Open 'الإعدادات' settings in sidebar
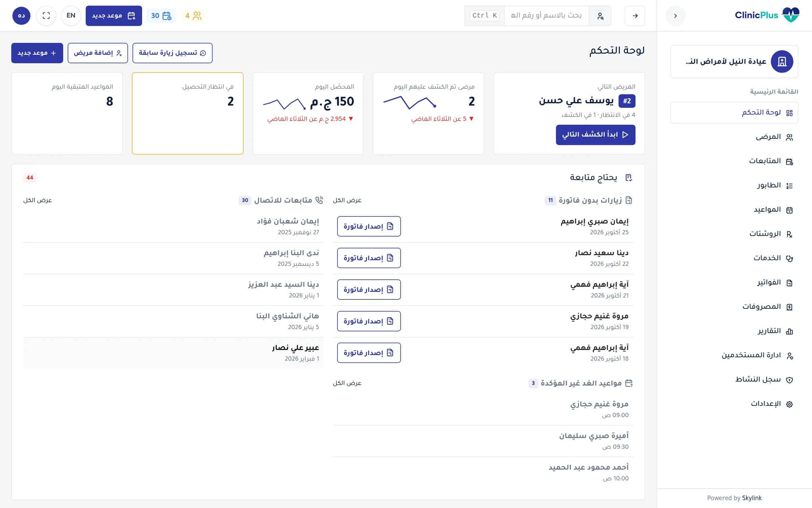This screenshot has width=812, height=508. point(734,404)
